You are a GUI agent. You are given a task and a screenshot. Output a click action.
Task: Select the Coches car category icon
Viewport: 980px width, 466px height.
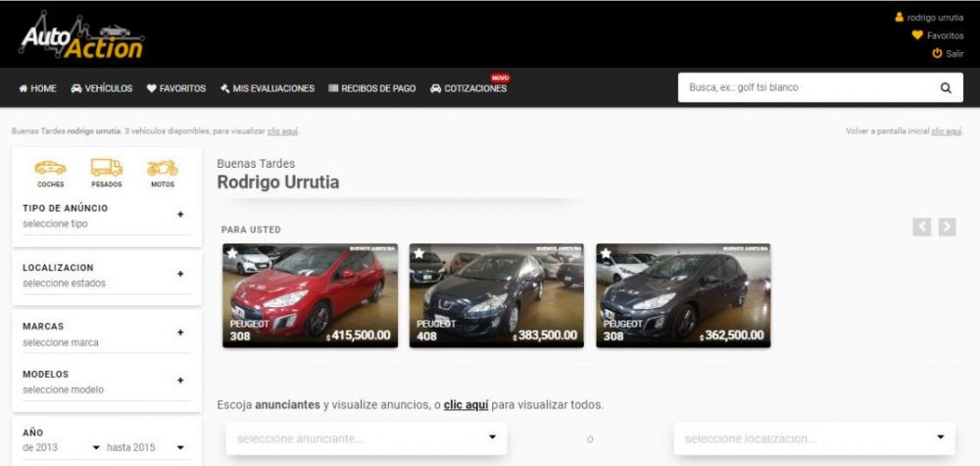tap(50, 169)
